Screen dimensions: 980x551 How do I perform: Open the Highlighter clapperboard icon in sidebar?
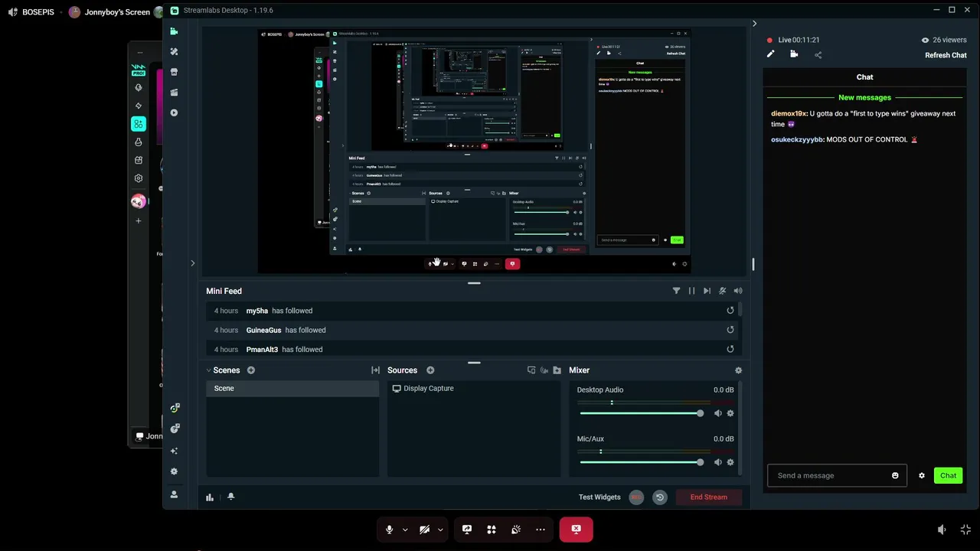tap(174, 93)
